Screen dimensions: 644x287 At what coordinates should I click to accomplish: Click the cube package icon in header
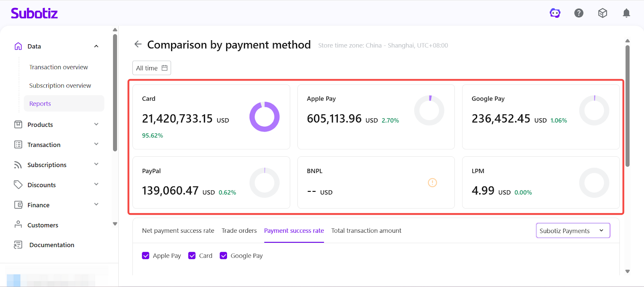pos(603,13)
